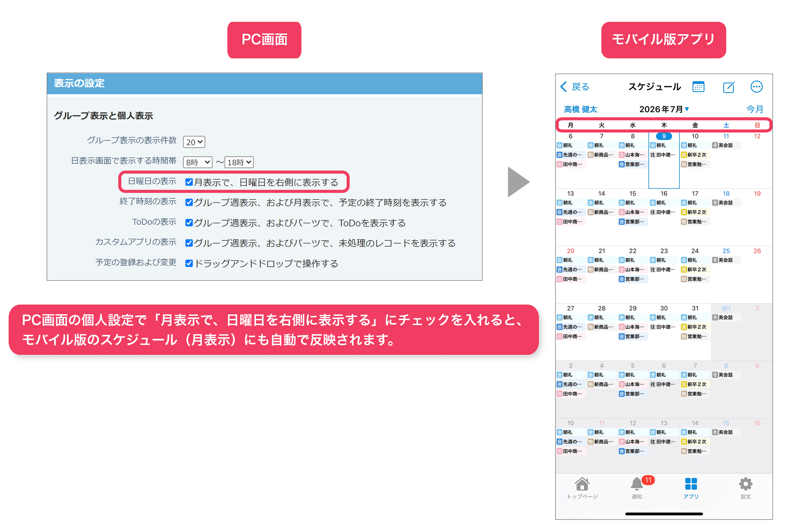Viewport: 812px width, 532px height.
Task: Open the calendar view switch icon
Action: pyautogui.click(x=698, y=87)
